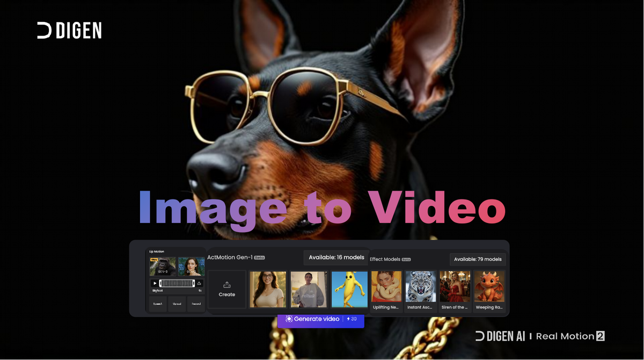
Task: Click the Bigfoot audio track label
Action: [157, 291]
